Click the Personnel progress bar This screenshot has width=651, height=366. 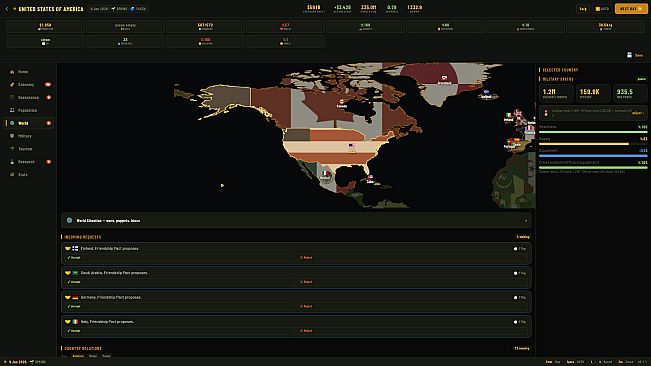pyautogui.click(x=593, y=132)
